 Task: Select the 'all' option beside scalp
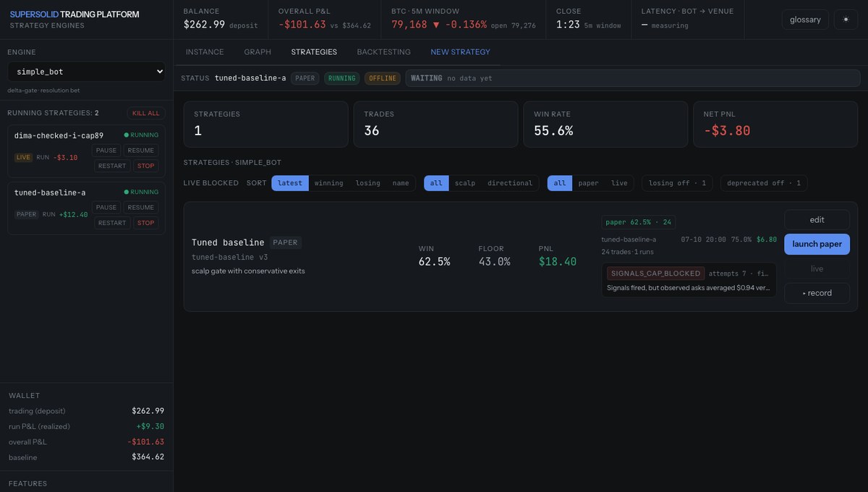click(x=436, y=183)
